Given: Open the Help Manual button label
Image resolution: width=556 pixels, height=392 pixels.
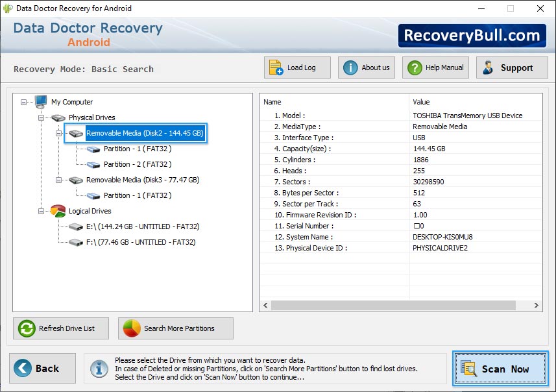Looking at the screenshot, I should (444, 67).
